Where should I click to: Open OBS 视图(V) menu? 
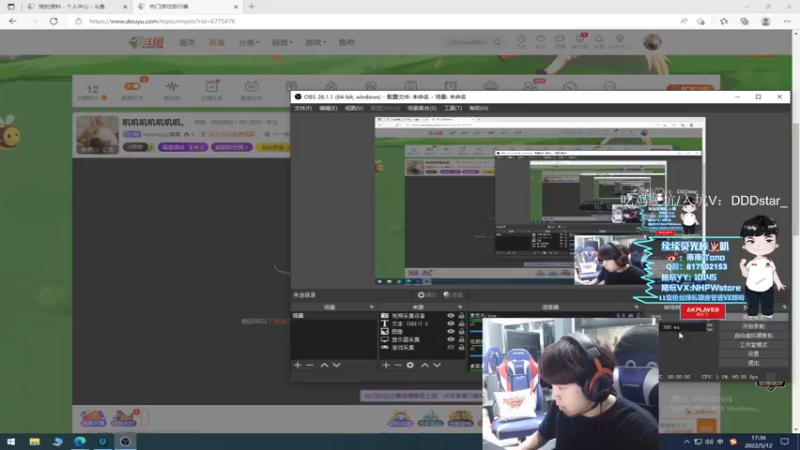pos(354,108)
